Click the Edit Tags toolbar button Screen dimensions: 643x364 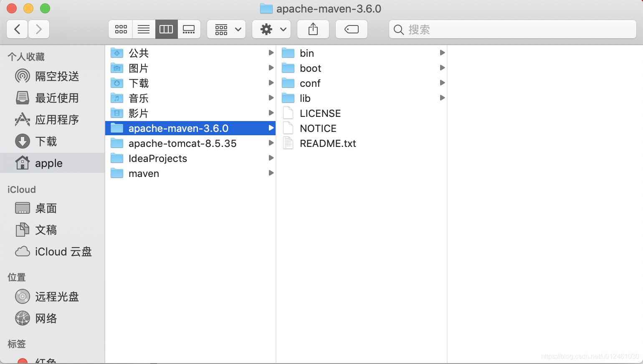point(352,29)
